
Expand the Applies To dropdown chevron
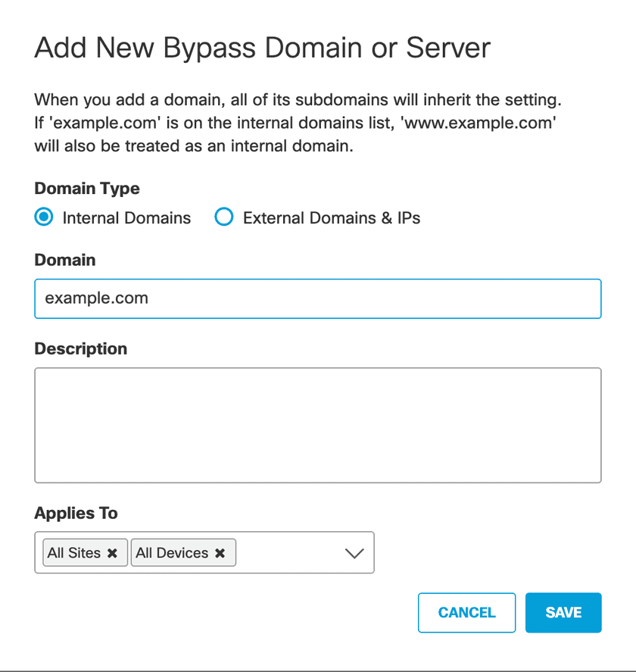click(x=354, y=553)
